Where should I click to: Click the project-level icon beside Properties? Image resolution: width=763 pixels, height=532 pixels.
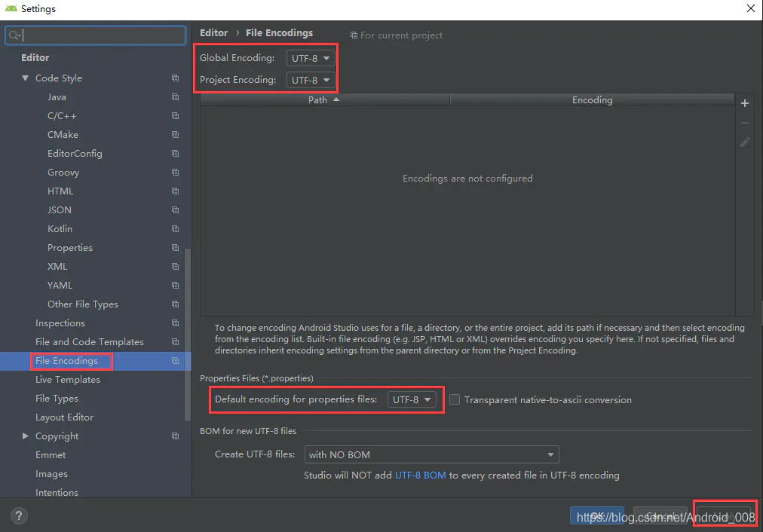tap(175, 247)
